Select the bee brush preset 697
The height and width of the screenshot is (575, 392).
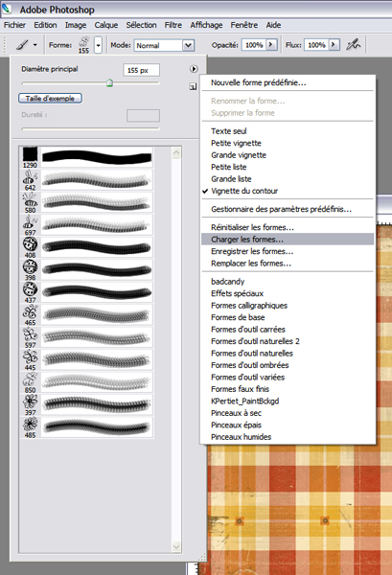(86, 225)
